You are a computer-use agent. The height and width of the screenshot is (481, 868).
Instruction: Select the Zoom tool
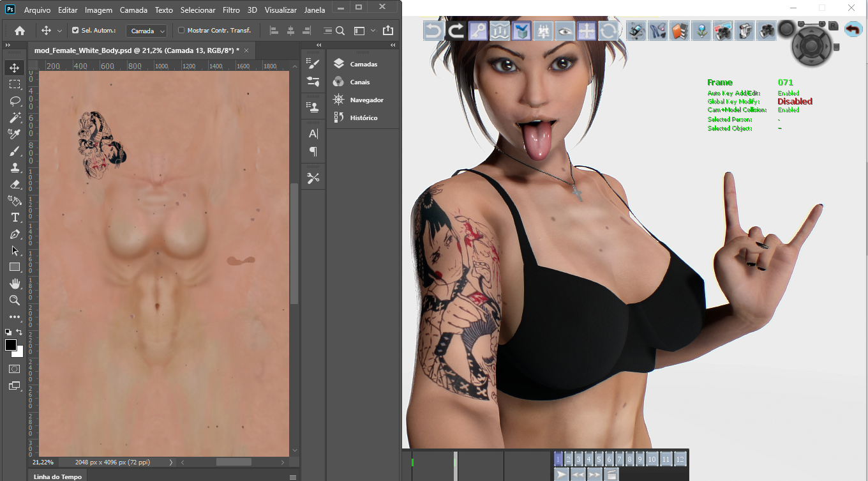tap(15, 300)
